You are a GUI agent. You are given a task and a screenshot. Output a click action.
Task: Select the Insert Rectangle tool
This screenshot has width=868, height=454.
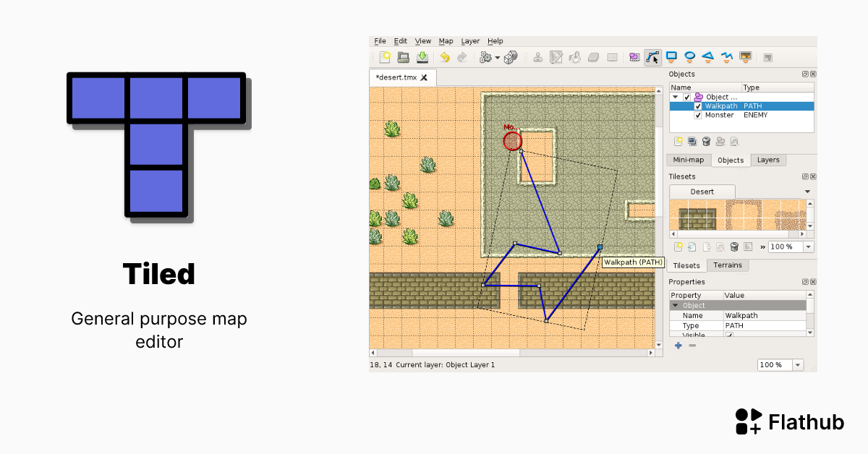[671, 57]
